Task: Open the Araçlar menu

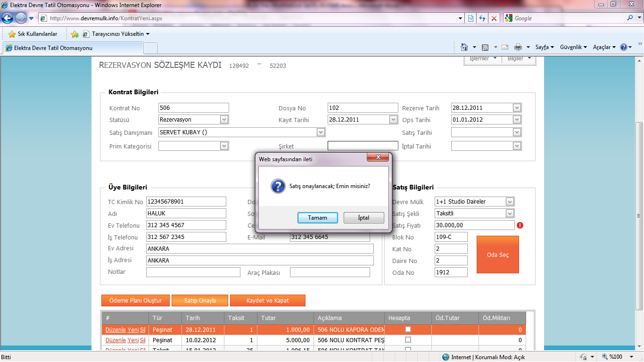Action: pyautogui.click(x=604, y=47)
